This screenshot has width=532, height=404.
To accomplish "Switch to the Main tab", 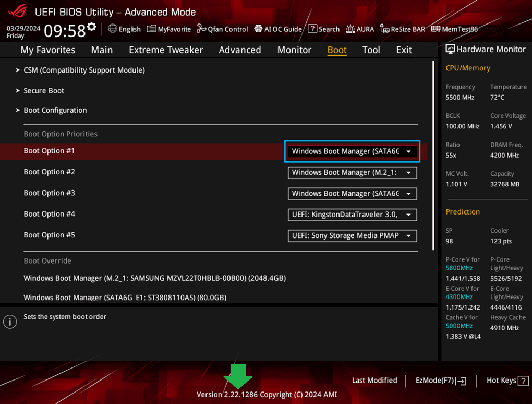I will coord(102,50).
